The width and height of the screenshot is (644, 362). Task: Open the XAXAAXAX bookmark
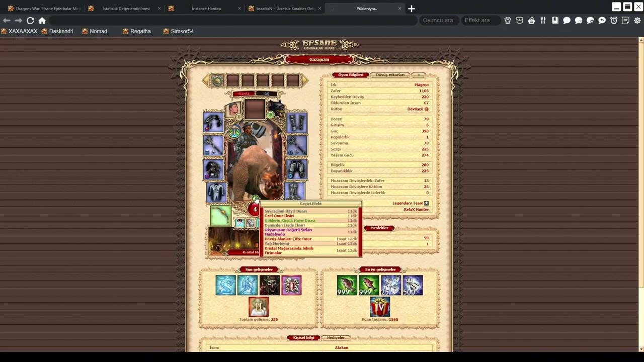[x=19, y=31]
